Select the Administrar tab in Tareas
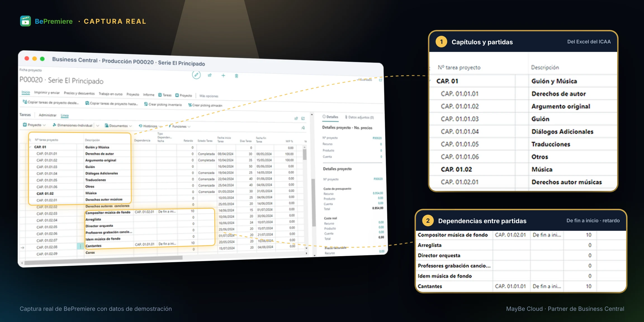Image resolution: width=644 pixels, height=322 pixels. 48,115
